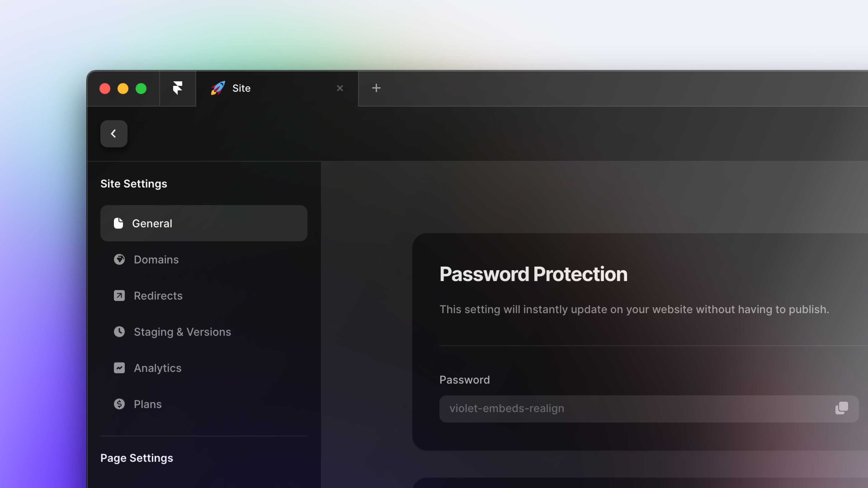Click the General settings icon
Screen dimensions: 868x488
119,223
